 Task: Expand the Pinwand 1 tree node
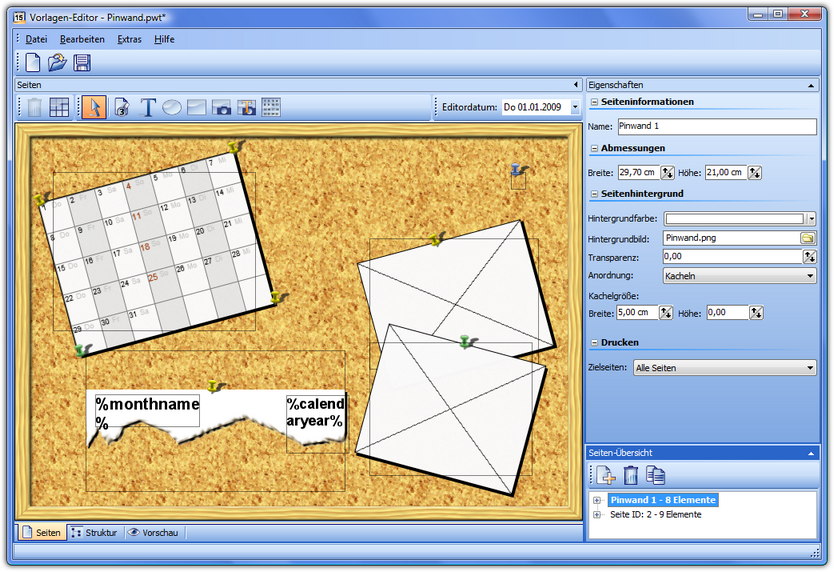(597, 500)
